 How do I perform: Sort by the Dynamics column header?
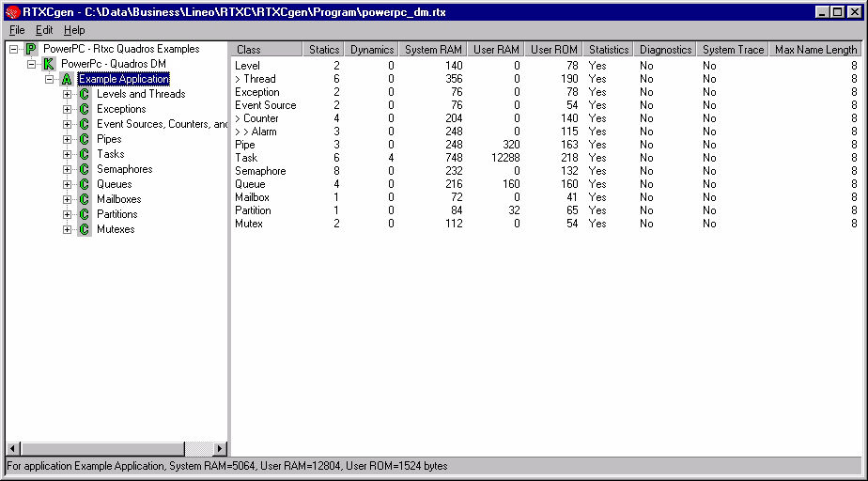click(x=371, y=49)
